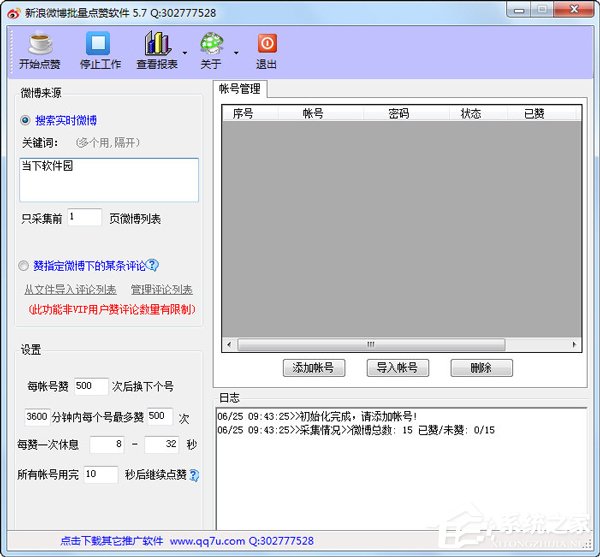Click the 关键词 text box containing 当下软件园
This screenshot has height=557, width=600.
[109, 180]
